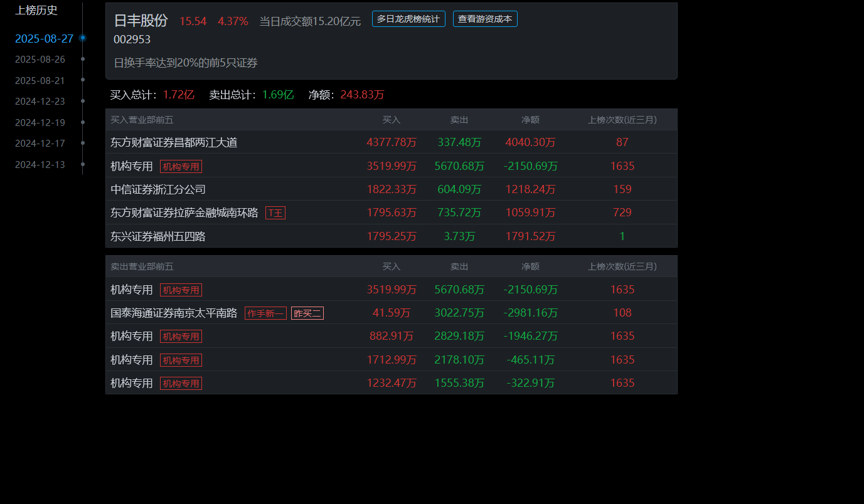The height and width of the screenshot is (504, 864).
Task: Click the listing count 87
Action: [622, 142]
